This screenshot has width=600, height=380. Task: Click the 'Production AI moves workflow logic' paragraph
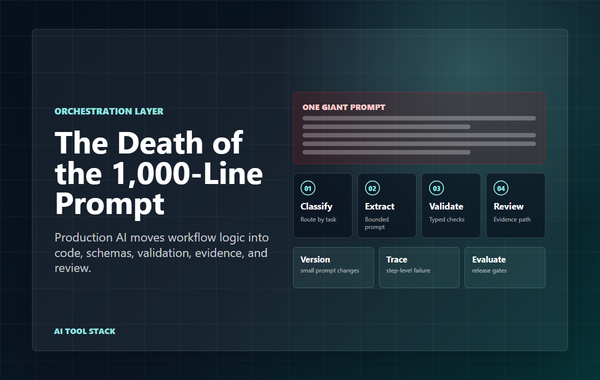(162, 253)
